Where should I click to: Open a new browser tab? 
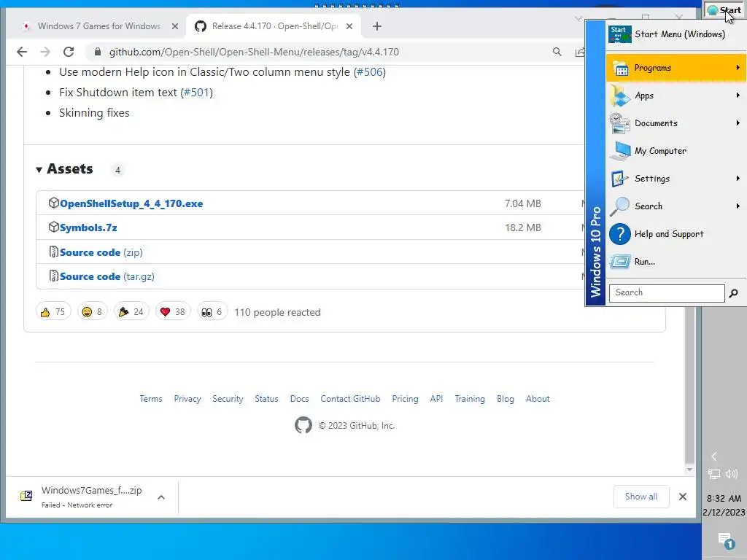tap(377, 26)
